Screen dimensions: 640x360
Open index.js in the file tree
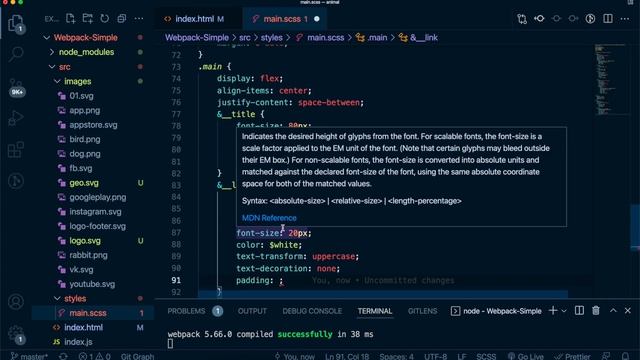coord(78,342)
